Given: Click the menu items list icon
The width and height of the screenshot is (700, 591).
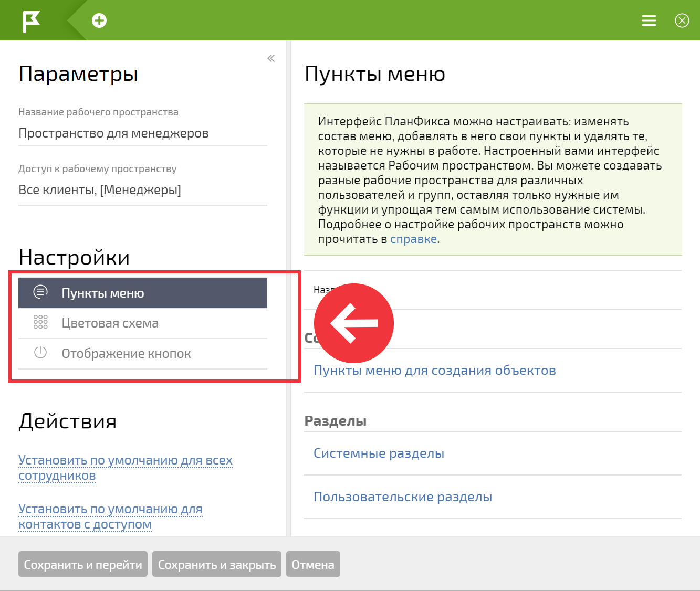Looking at the screenshot, I should 40,292.
